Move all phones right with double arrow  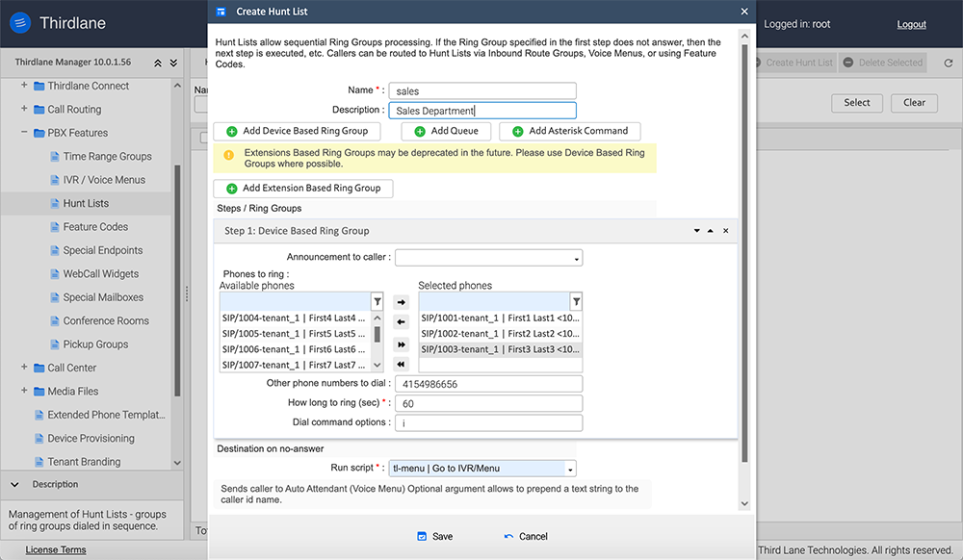click(402, 344)
